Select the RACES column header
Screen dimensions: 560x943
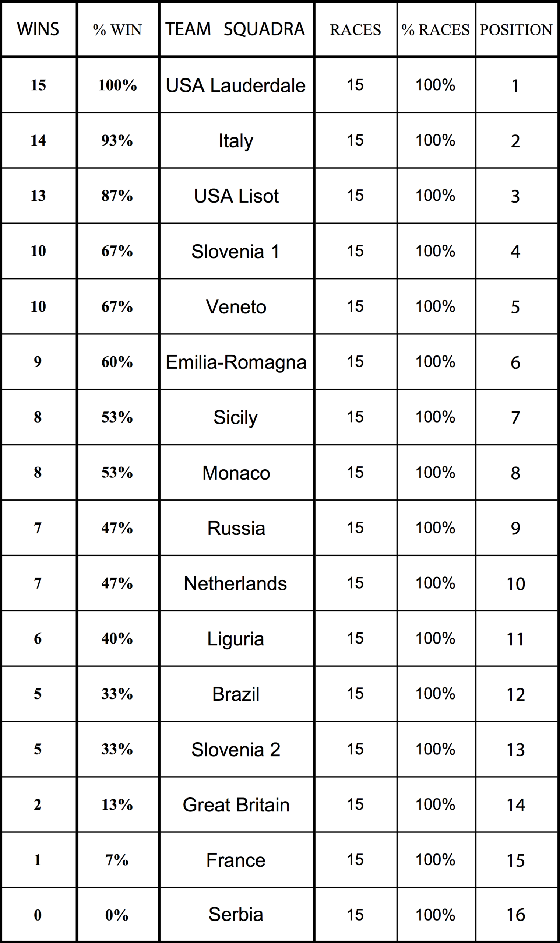point(355,30)
